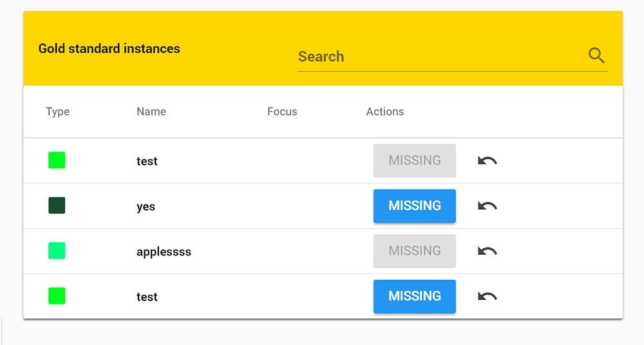Select the mint green swatch beside applessss
Image resolution: width=644 pixels, height=345 pixels.
tap(57, 251)
